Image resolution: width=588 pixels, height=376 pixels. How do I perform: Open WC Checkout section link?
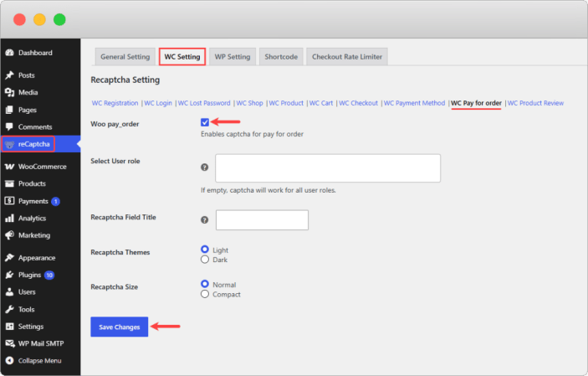pos(359,103)
